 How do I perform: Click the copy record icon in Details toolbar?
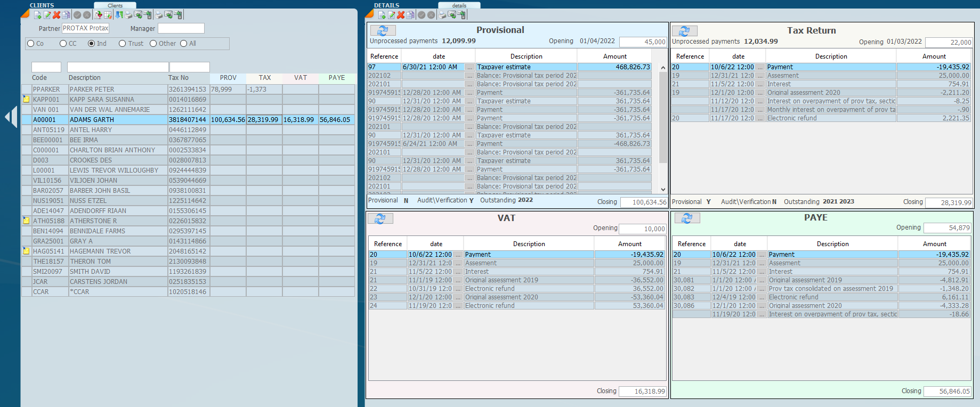(x=410, y=15)
